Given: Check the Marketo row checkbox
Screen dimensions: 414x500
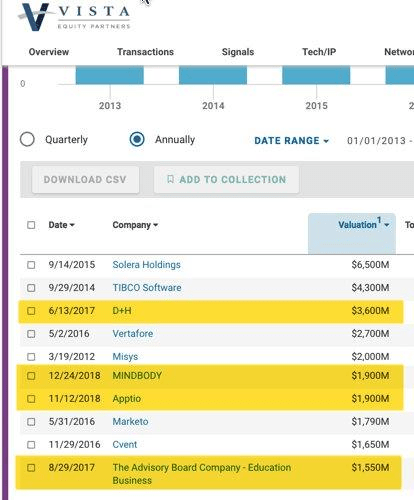Looking at the screenshot, I should (31, 422).
